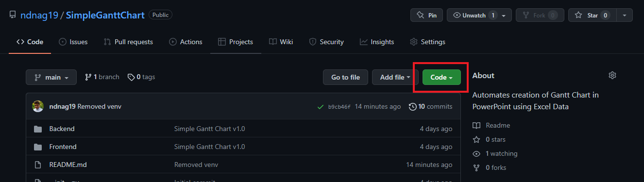Open the Wiki tab

281,42
